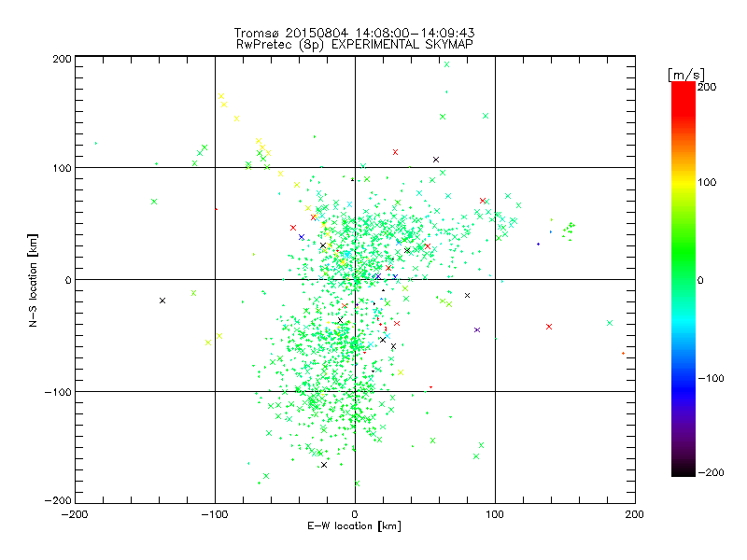The width and height of the screenshot is (747, 560).
Task: Click the x-axis tick label '-100'
Action: click(x=215, y=514)
